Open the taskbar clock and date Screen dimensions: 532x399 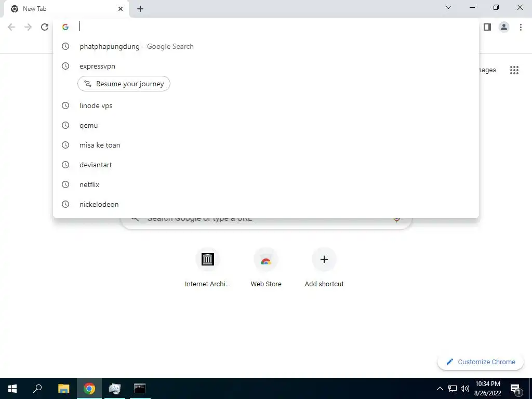(x=487, y=389)
